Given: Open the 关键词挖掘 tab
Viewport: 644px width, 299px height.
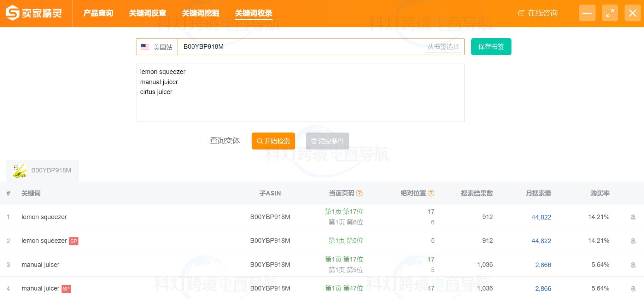Looking at the screenshot, I should point(200,13).
